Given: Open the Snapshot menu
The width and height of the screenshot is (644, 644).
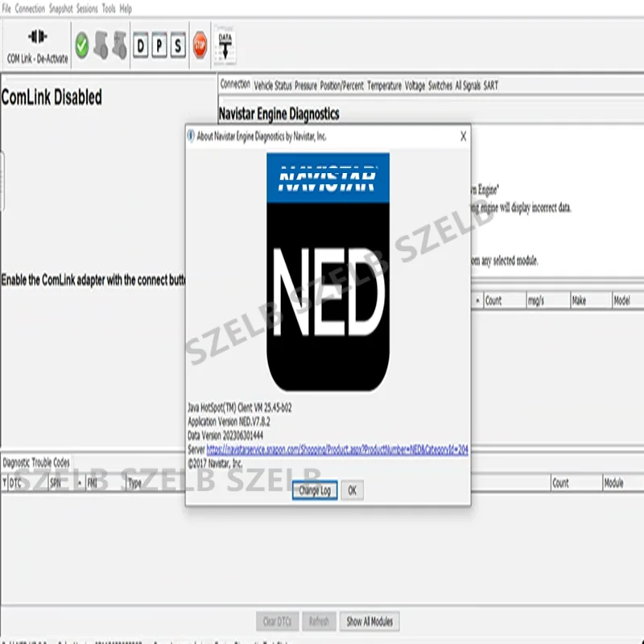Looking at the screenshot, I should 61,9.
